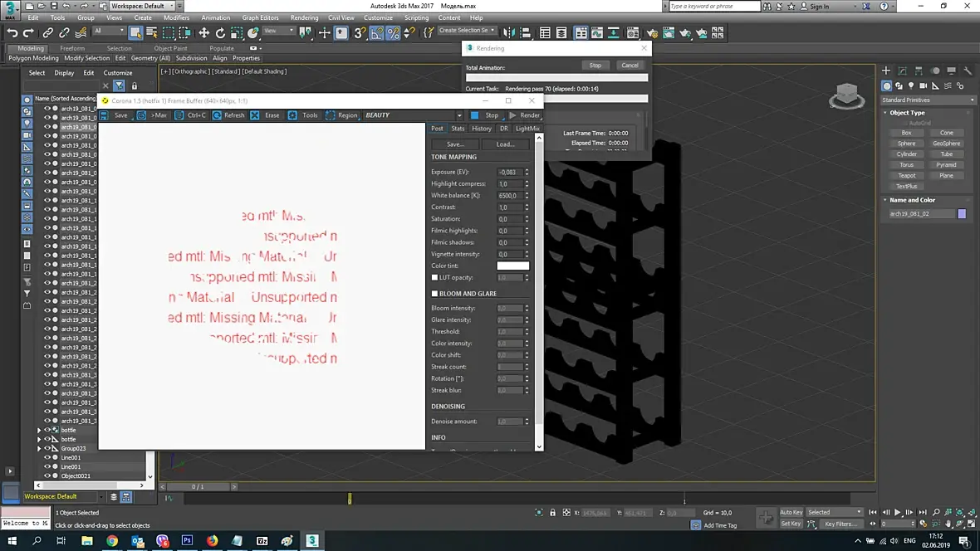Expand the Group023 tree item

[39, 449]
